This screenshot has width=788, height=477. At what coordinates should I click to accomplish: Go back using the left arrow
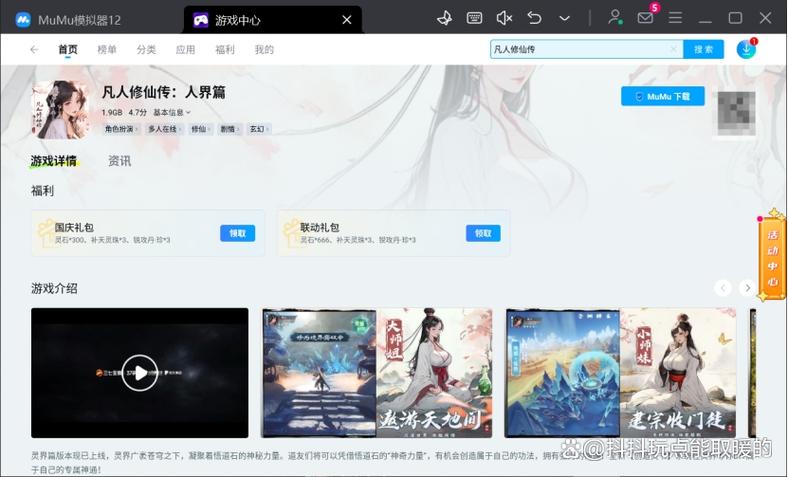34,49
